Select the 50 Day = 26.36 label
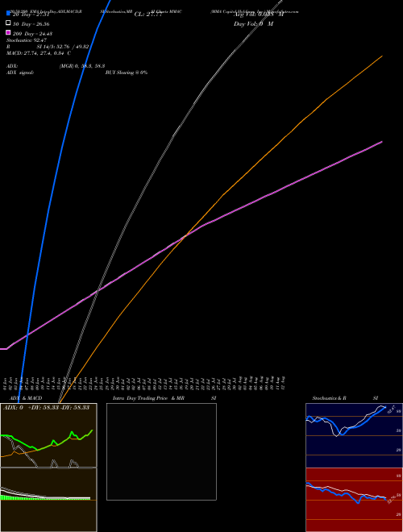 tap(31, 24)
